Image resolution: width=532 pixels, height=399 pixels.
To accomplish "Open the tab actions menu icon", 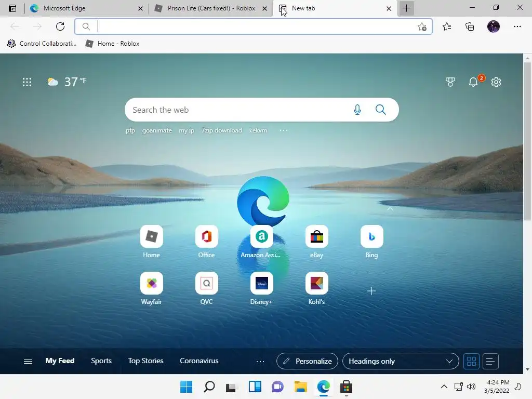I will point(12,8).
